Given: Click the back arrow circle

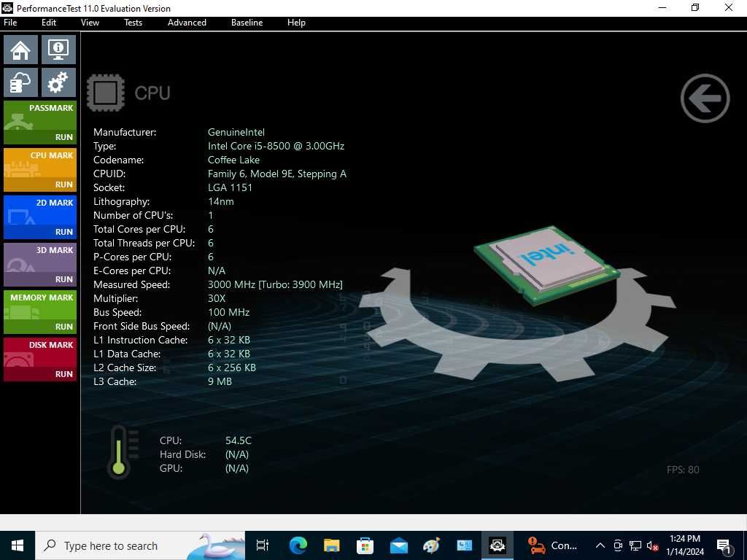Looking at the screenshot, I should click(705, 98).
